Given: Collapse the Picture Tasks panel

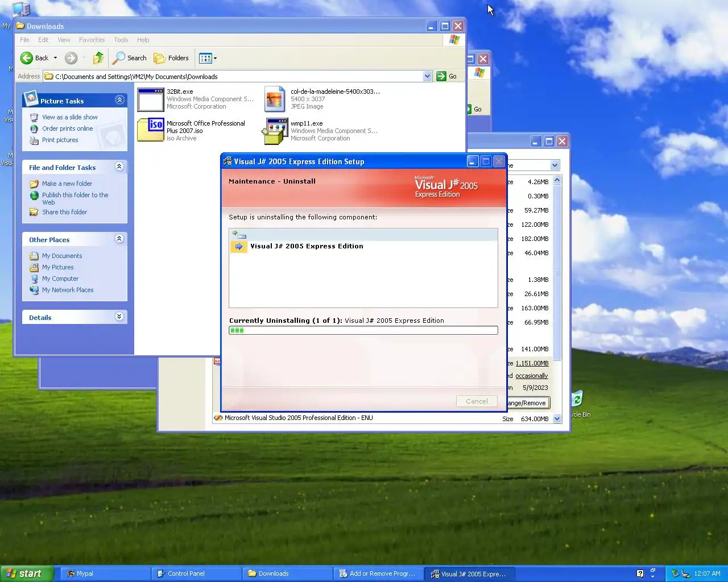Looking at the screenshot, I should pyautogui.click(x=119, y=100).
